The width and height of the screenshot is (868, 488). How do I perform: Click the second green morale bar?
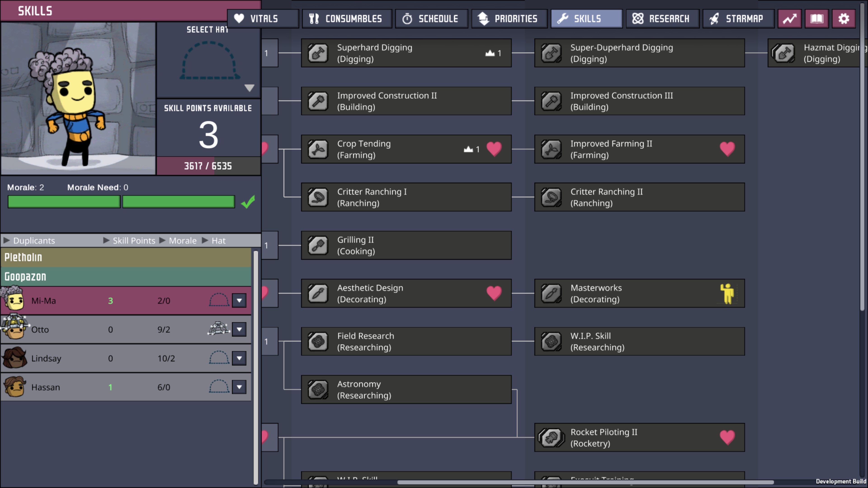pos(179,202)
